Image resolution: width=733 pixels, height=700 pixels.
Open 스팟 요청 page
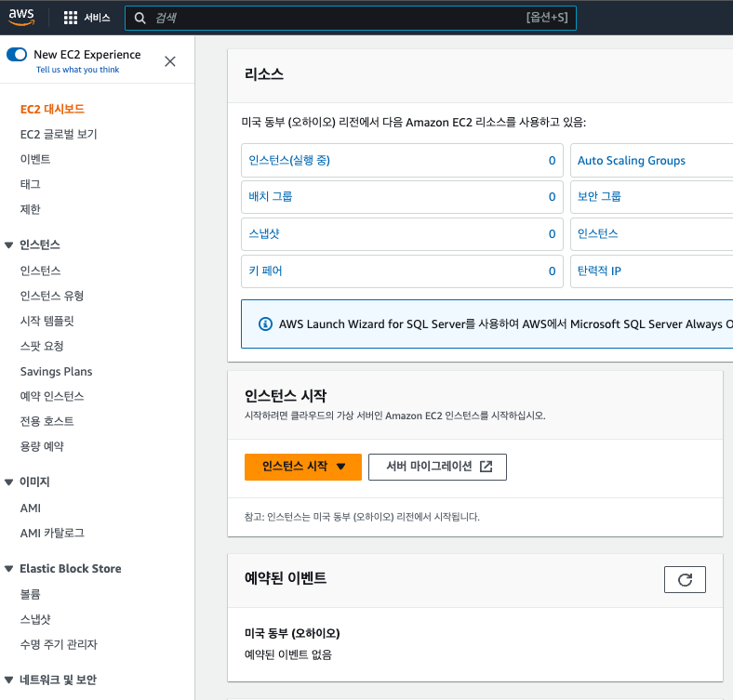click(x=42, y=346)
